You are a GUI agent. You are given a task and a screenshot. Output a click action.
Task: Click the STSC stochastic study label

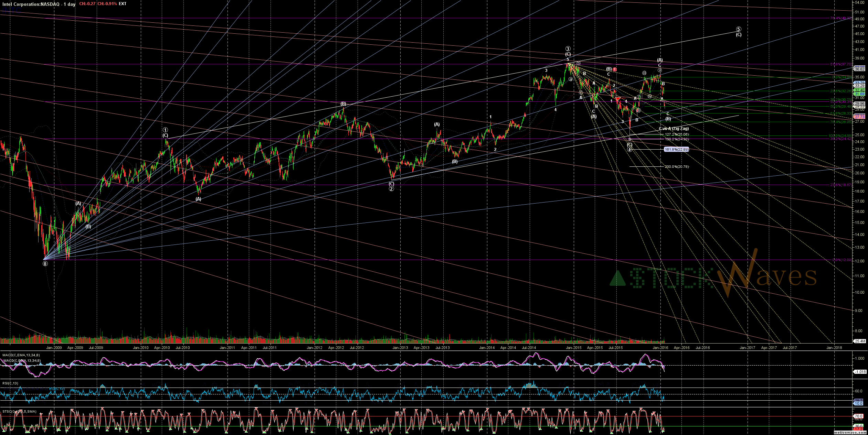(x=19, y=411)
